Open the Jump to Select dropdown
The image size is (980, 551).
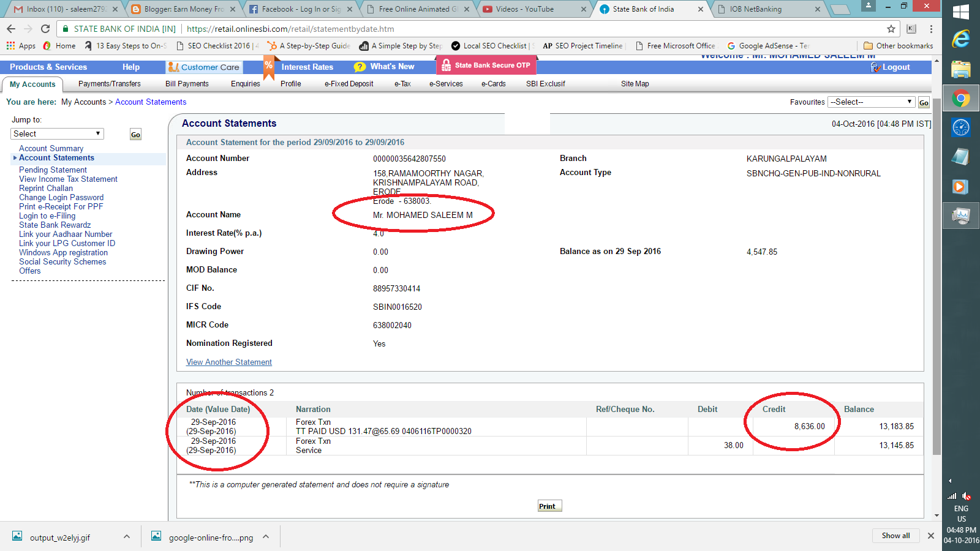(x=58, y=133)
